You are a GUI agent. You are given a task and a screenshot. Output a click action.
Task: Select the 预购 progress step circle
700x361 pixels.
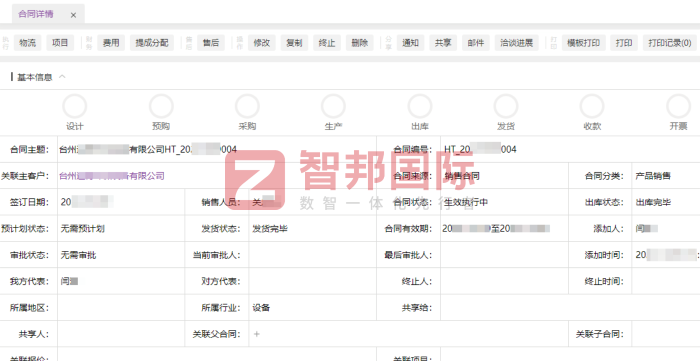[x=161, y=106]
